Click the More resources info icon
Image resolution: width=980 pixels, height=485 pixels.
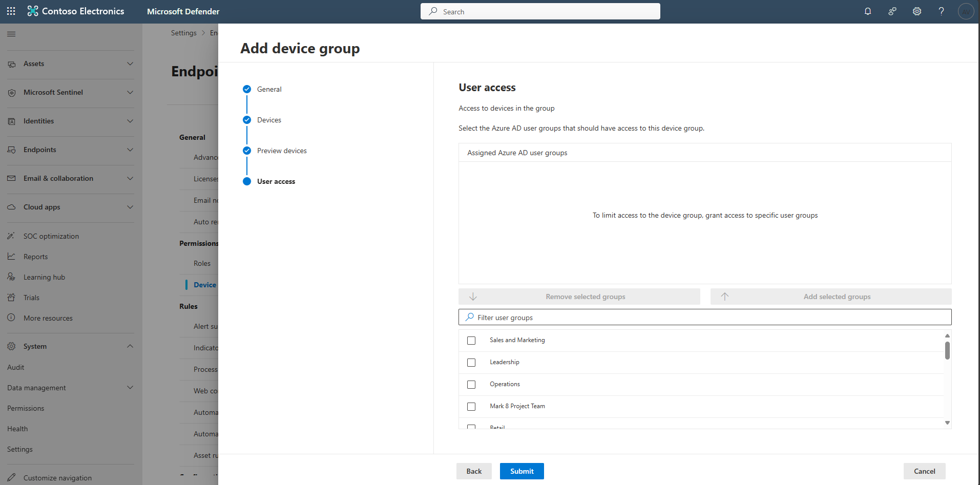click(x=11, y=318)
